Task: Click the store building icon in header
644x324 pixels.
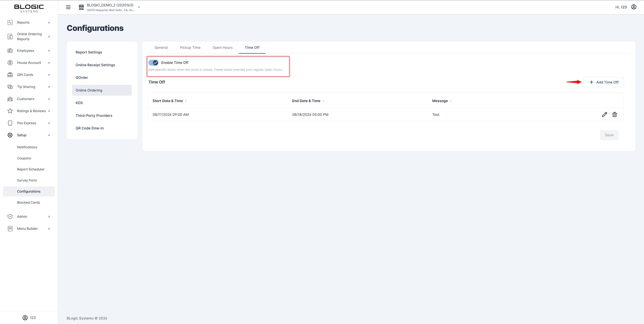Action: point(81,7)
